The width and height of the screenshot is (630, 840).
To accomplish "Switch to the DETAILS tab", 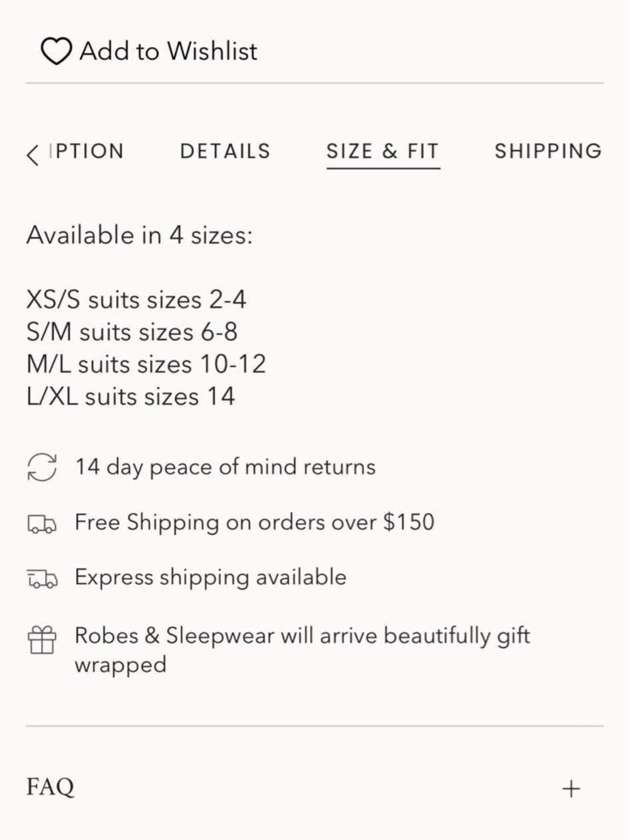I will coord(225,151).
